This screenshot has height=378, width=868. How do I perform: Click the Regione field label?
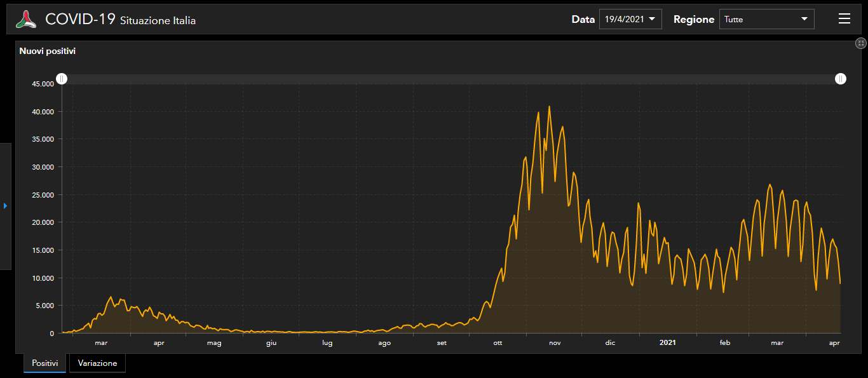point(693,20)
